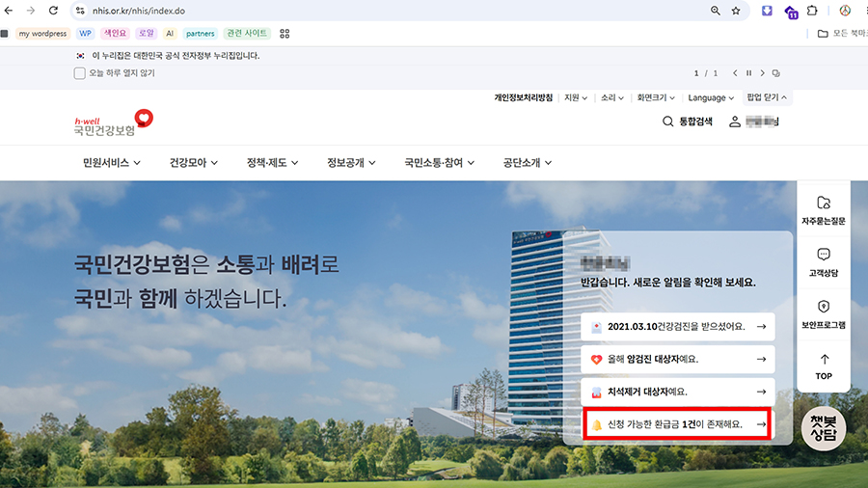Open popup list view icon

(776, 73)
